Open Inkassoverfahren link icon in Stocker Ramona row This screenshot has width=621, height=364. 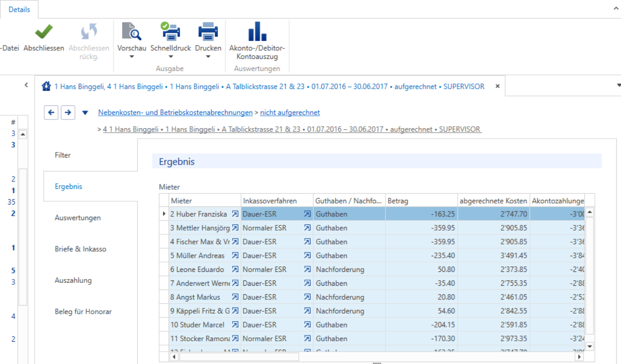click(x=307, y=338)
